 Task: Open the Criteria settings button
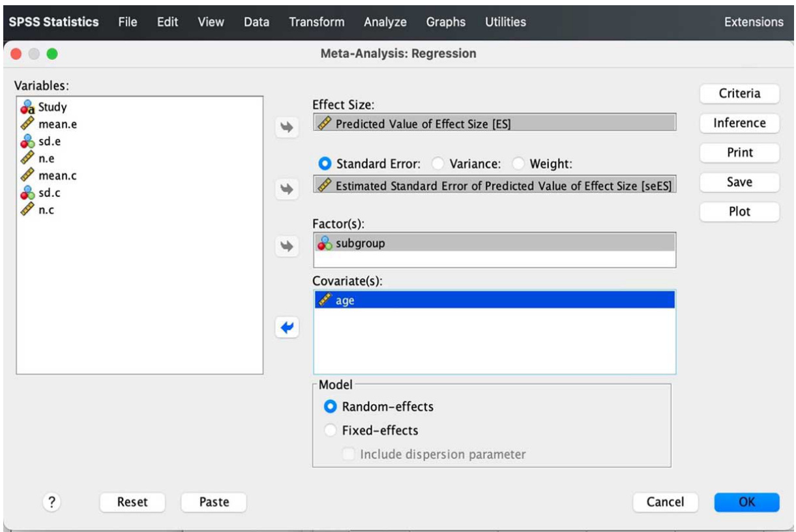(x=740, y=94)
